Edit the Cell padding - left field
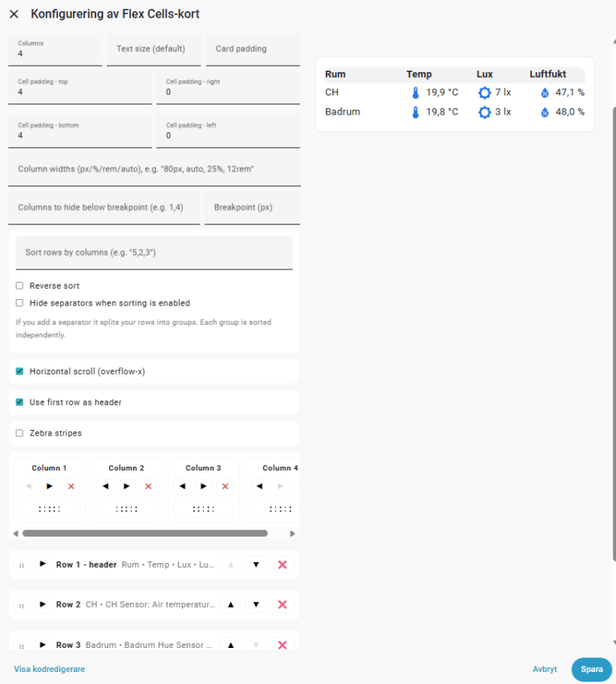 point(228,132)
